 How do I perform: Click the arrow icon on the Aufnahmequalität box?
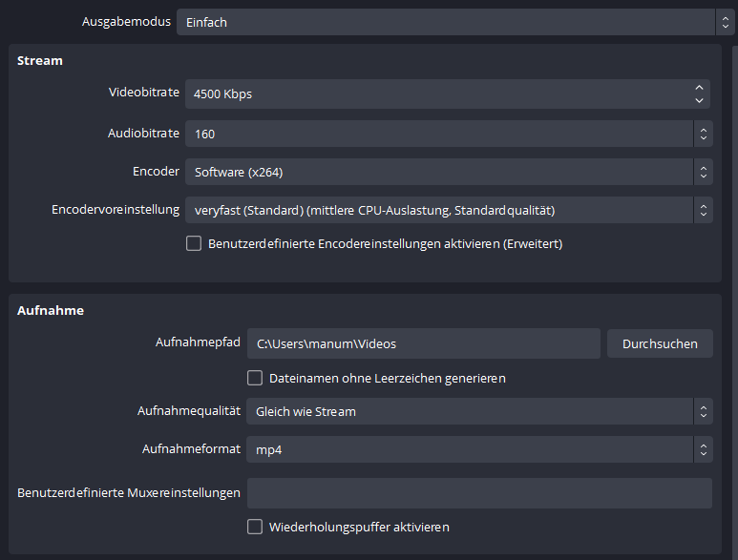[x=704, y=412]
